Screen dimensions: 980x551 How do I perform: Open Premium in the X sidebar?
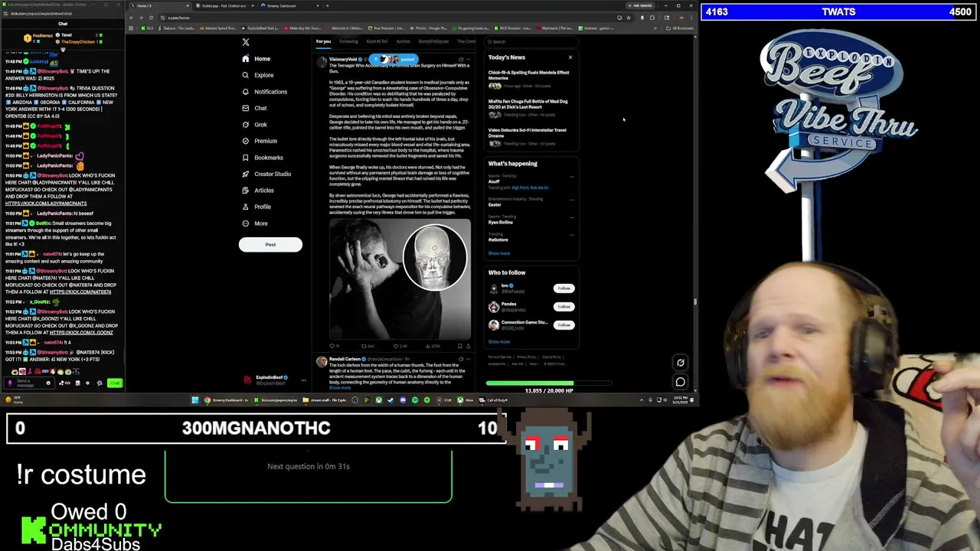tap(260, 141)
